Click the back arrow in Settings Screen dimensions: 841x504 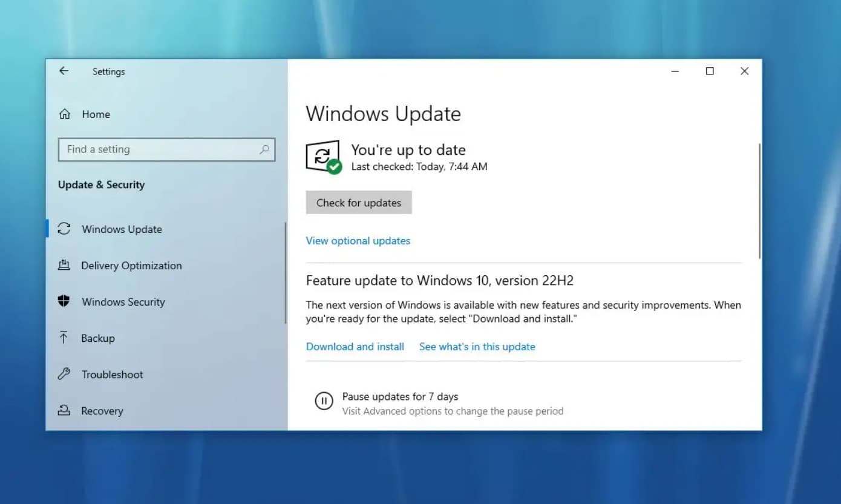click(x=64, y=71)
